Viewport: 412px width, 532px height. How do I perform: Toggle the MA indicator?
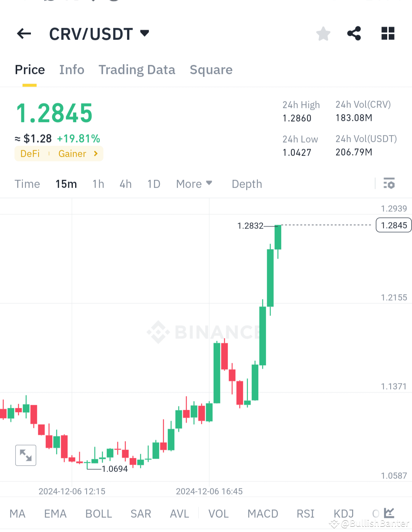(x=18, y=513)
